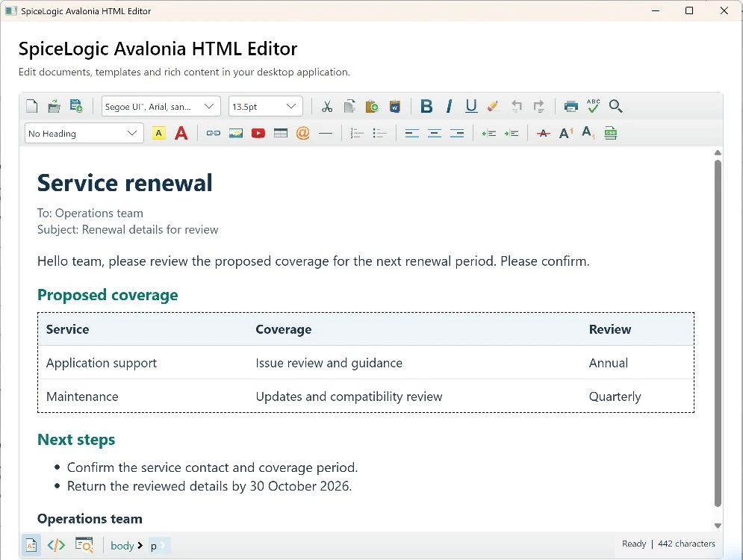This screenshot has height=560, width=743.
Task: Select the p breadcrumb tag
Action: pyautogui.click(x=154, y=546)
